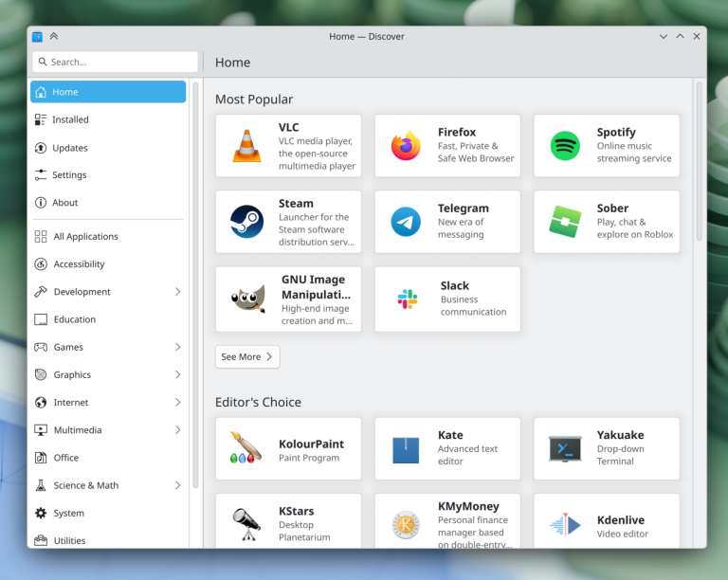
Task: Click the Telegram paper plane icon
Action: pos(406,222)
